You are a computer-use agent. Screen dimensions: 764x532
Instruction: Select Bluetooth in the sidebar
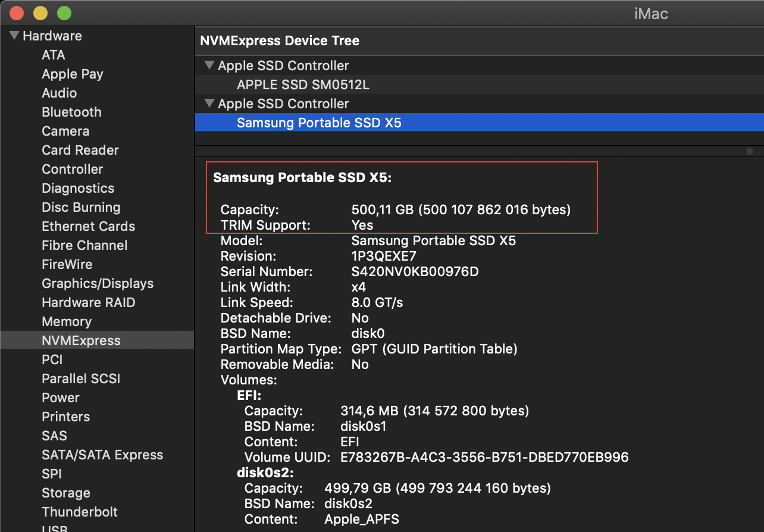(x=71, y=112)
